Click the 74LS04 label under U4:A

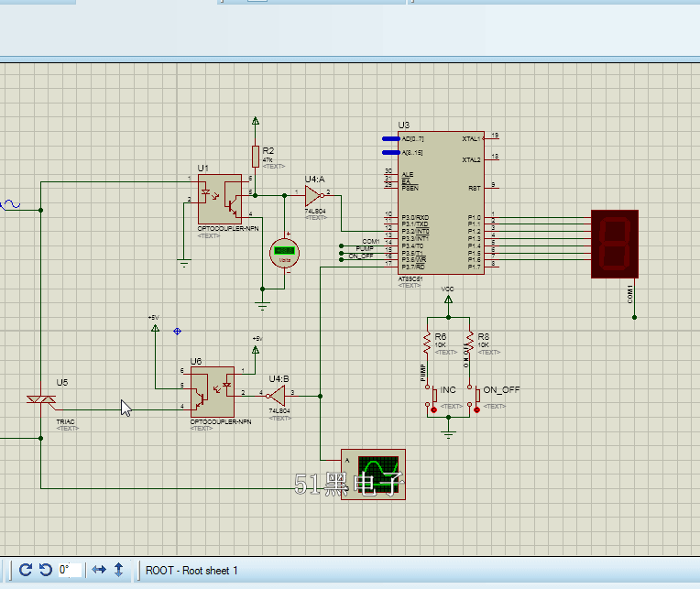[x=315, y=211]
